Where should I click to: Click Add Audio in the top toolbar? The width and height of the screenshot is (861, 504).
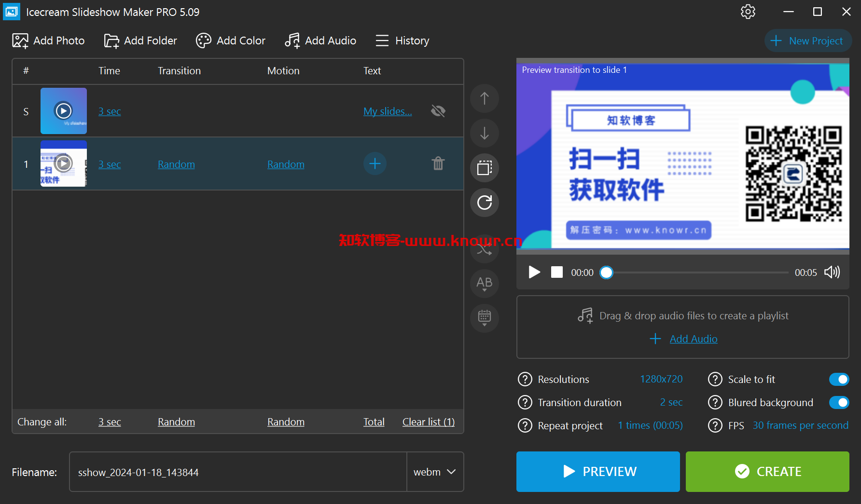(320, 41)
